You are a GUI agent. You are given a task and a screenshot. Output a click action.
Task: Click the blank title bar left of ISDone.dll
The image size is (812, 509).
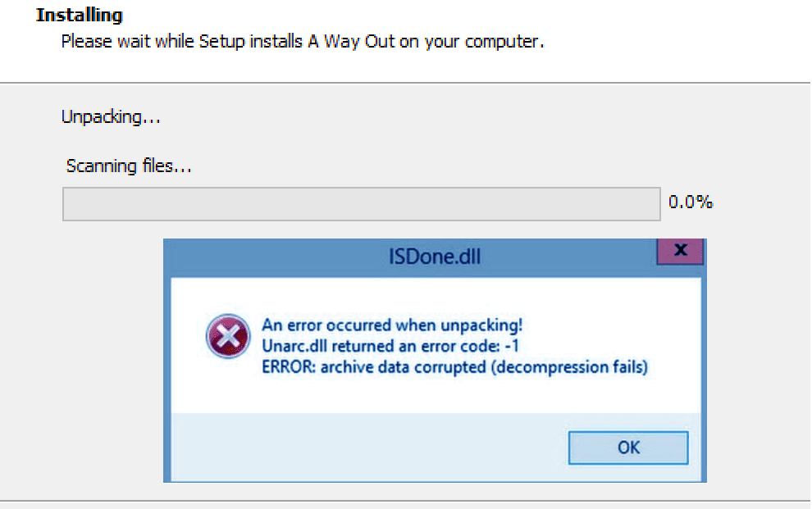click(x=271, y=257)
